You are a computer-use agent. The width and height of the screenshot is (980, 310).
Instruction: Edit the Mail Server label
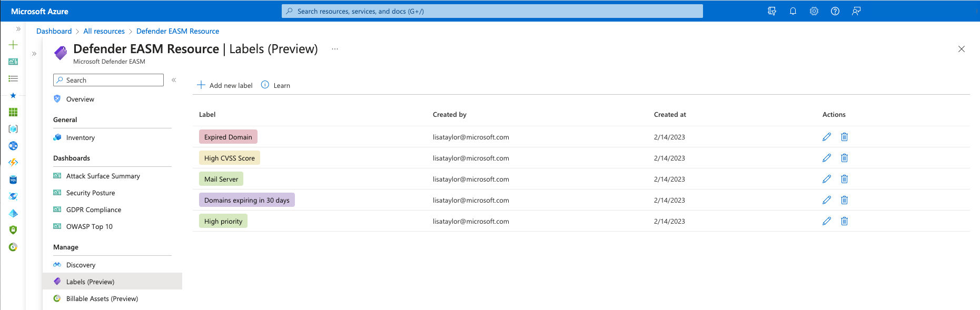click(x=826, y=179)
